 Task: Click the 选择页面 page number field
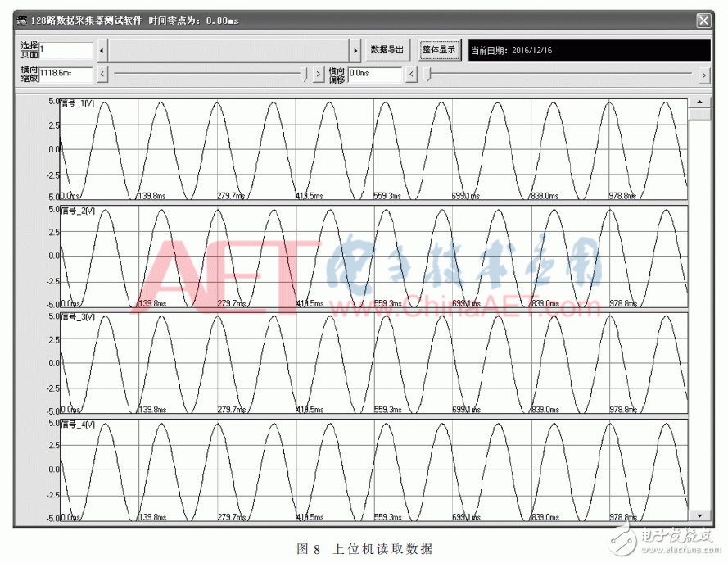[x=66, y=50]
